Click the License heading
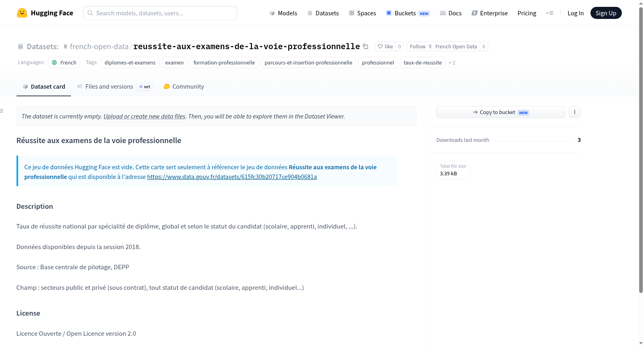Screen dimensions: 644x347 click(28, 313)
